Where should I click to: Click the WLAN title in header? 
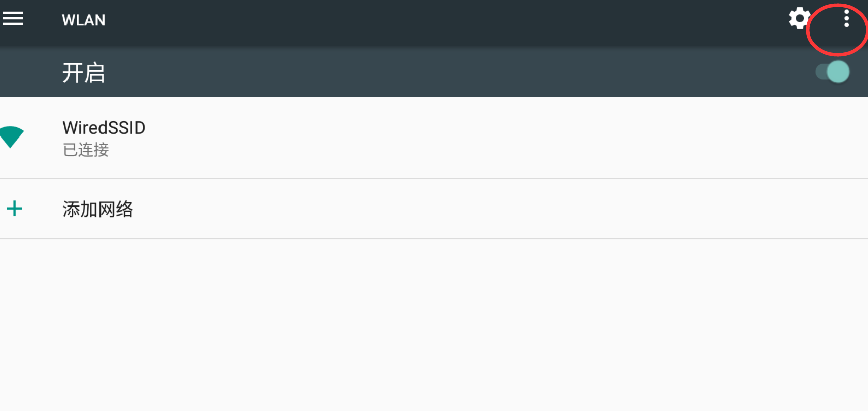point(83,20)
